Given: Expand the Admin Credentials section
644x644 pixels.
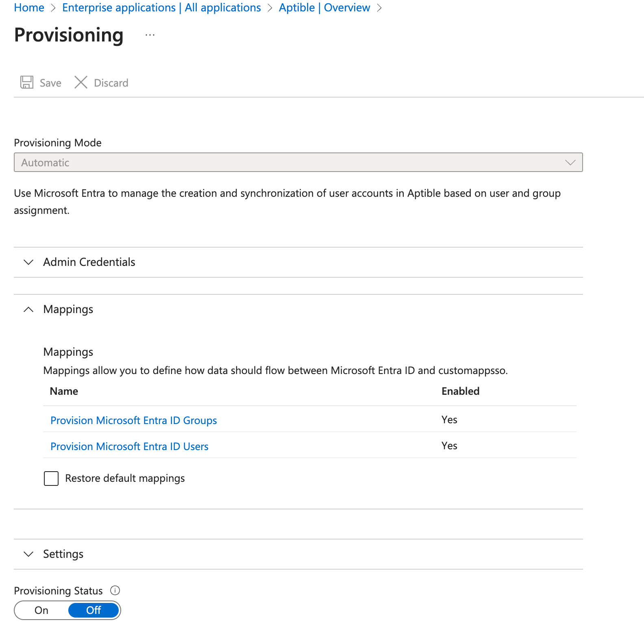Looking at the screenshot, I should 28,262.
